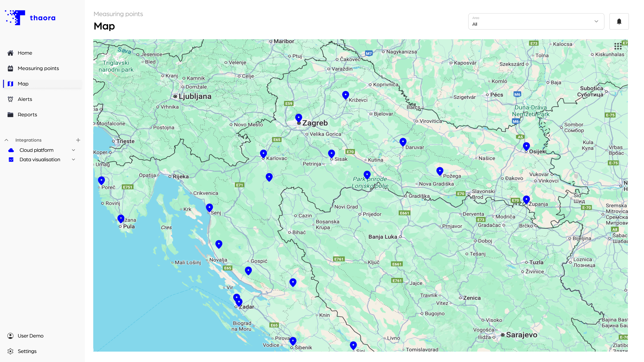Viewport: 644px width, 362px height.
Task: Open the Area dropdown set to All
Action: point(536,21)
